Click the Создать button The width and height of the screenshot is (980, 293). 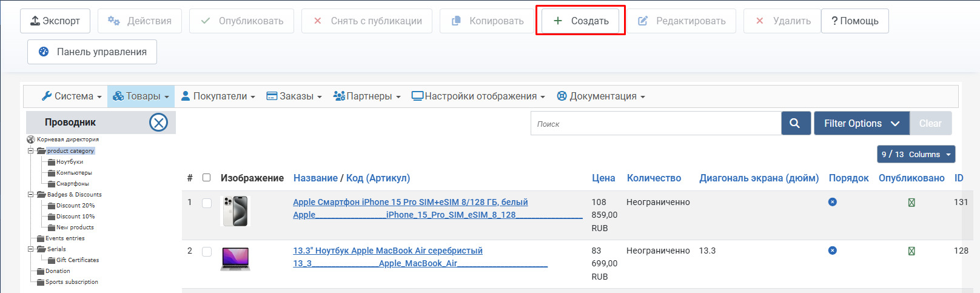tap(580, 21)
